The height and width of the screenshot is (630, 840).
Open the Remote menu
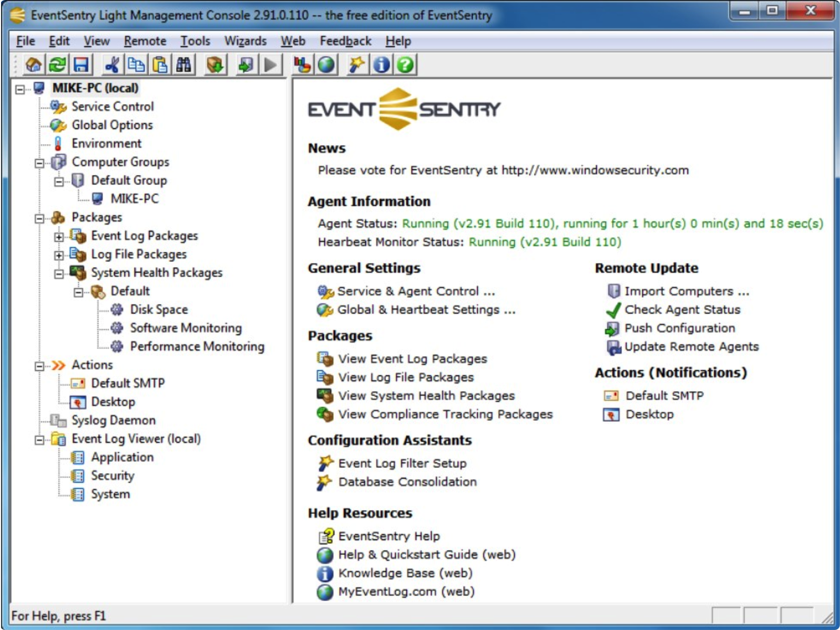[x=145, y=41]
